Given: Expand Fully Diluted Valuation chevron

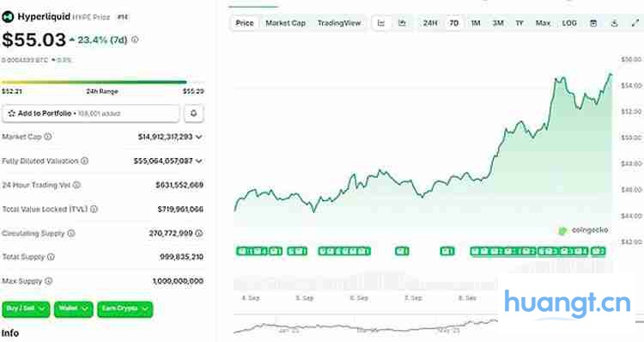Looking at the screenshot, I should click(199, 162).
